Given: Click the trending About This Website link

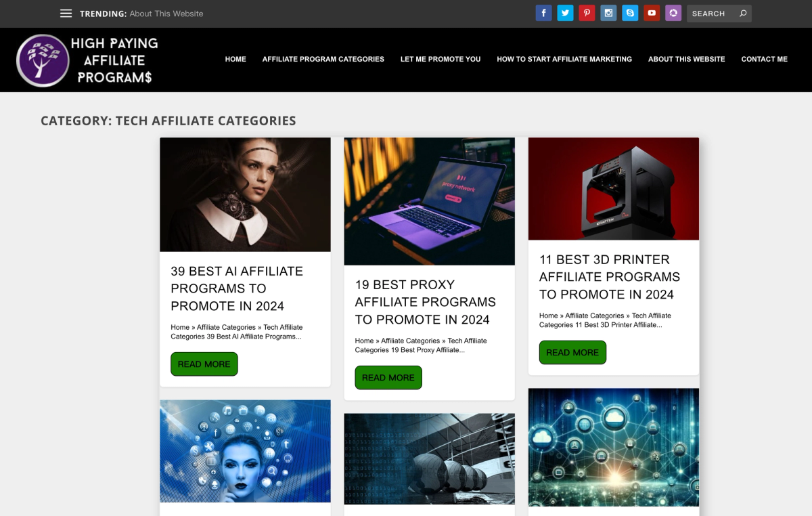Looking at the screenshot, I should click(x=166, y=14).
